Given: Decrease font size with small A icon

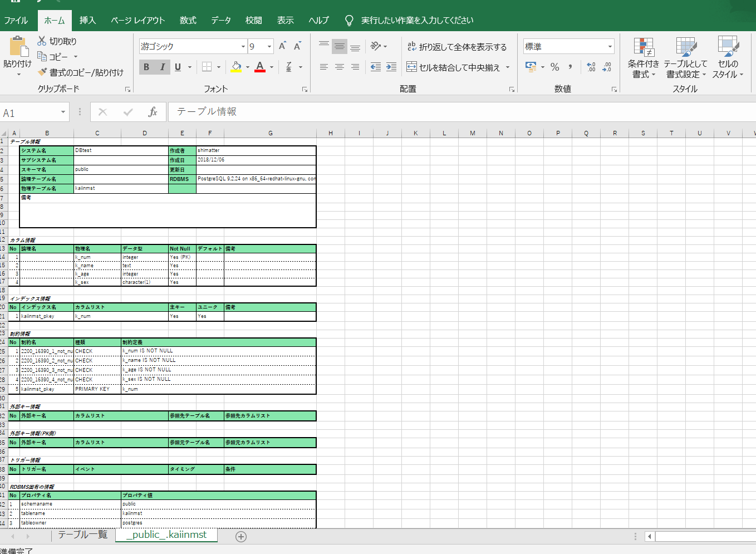Looking at the screenshot, I should (297, 46).
